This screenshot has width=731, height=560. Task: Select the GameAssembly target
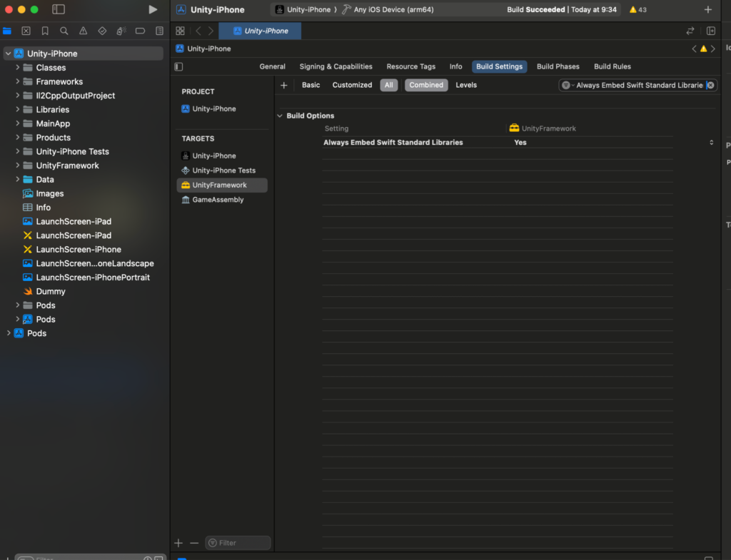click(218, 200)
